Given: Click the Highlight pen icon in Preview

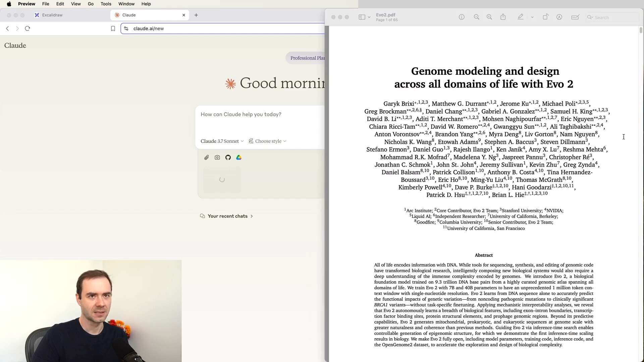Looking at the screenshot, I should (521, 17).
